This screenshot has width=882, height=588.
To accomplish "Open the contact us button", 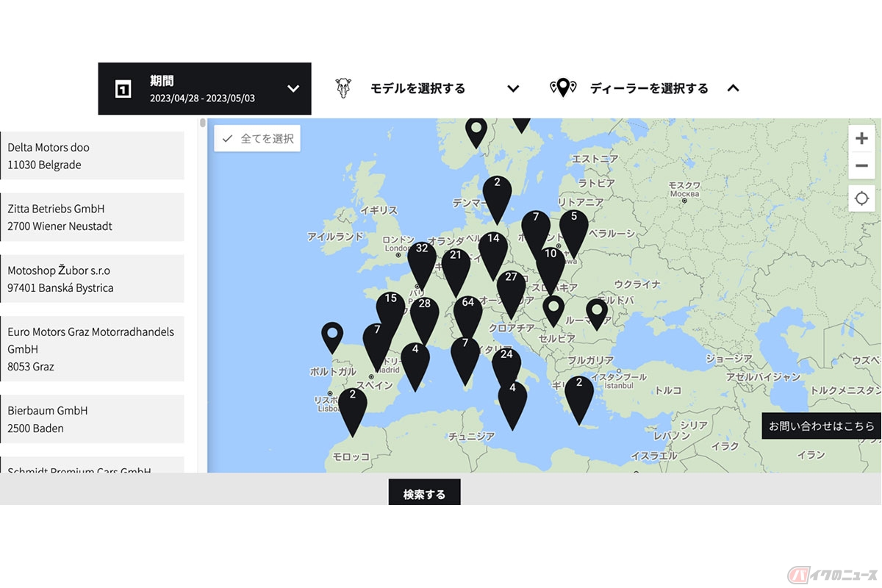I will tap(821, 426).
